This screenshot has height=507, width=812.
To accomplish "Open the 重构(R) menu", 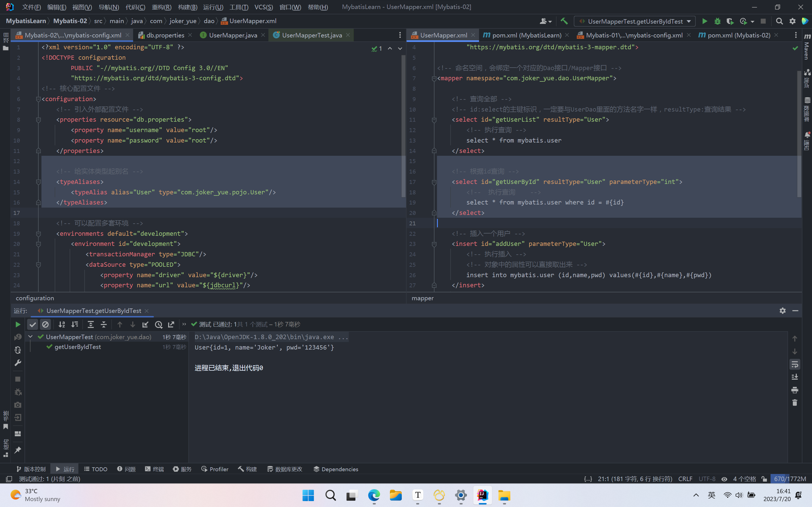I will tap(161, 7).
